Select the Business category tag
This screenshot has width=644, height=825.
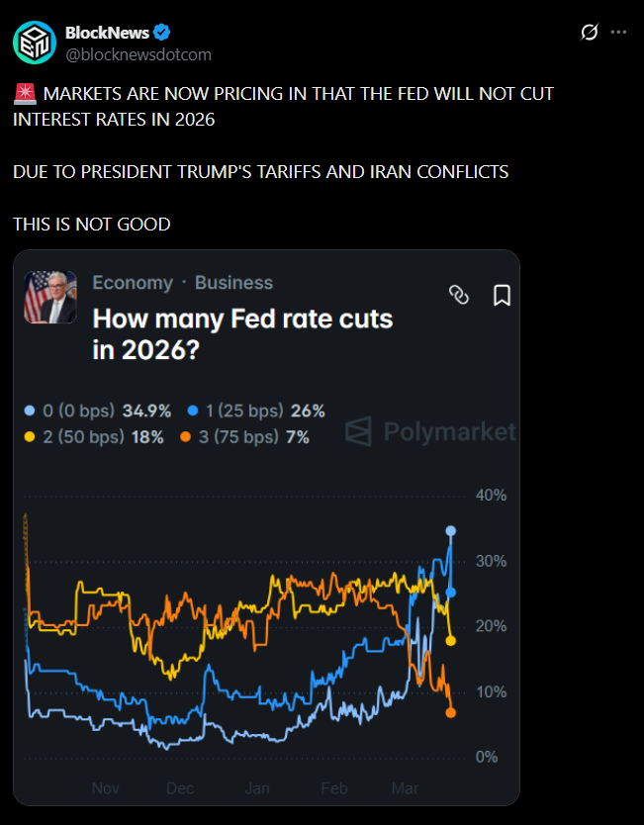[x=236, y=283]
